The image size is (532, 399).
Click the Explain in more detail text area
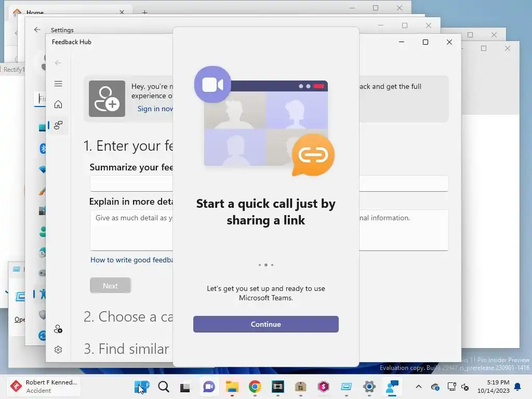(269, 230)
